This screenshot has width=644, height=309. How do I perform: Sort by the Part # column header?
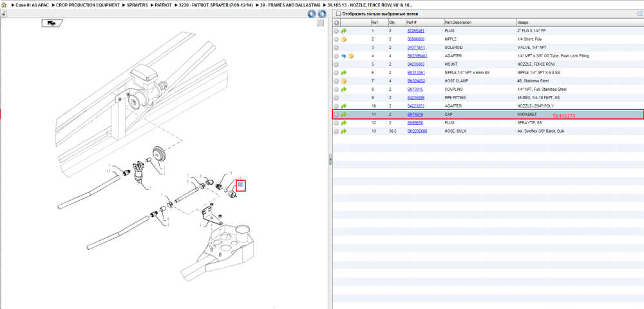(424, 23)
